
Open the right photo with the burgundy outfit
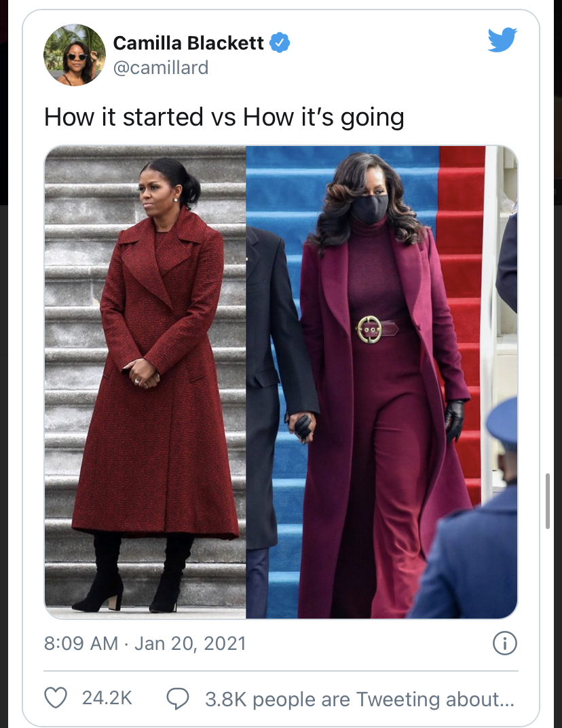[x=382, y=382]
